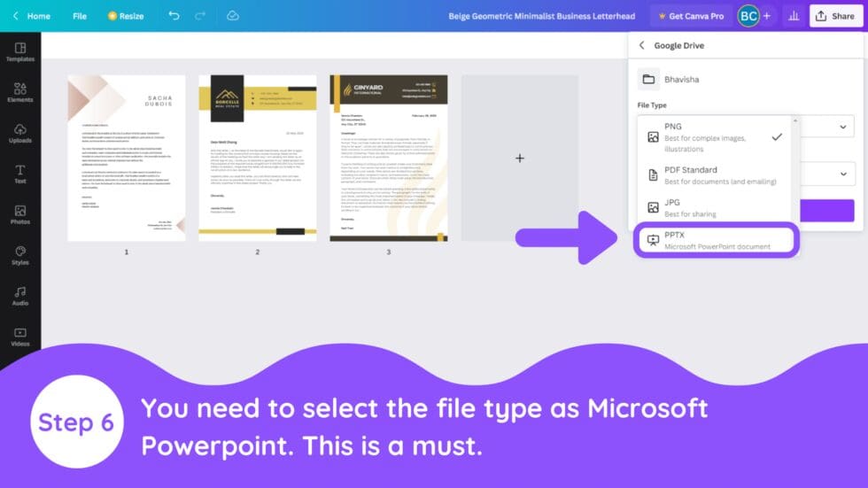Open the Videos panel
Screen dimensions: 868x488
pos(19,337)
